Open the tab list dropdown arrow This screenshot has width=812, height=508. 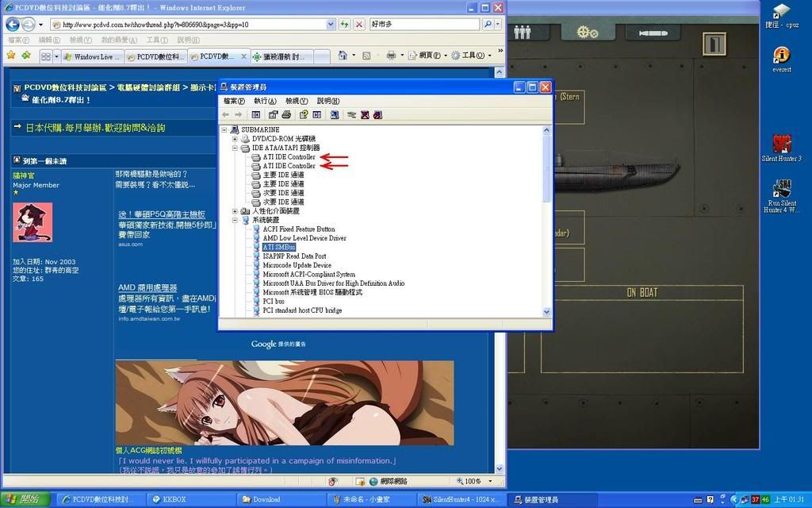point(56,56)
